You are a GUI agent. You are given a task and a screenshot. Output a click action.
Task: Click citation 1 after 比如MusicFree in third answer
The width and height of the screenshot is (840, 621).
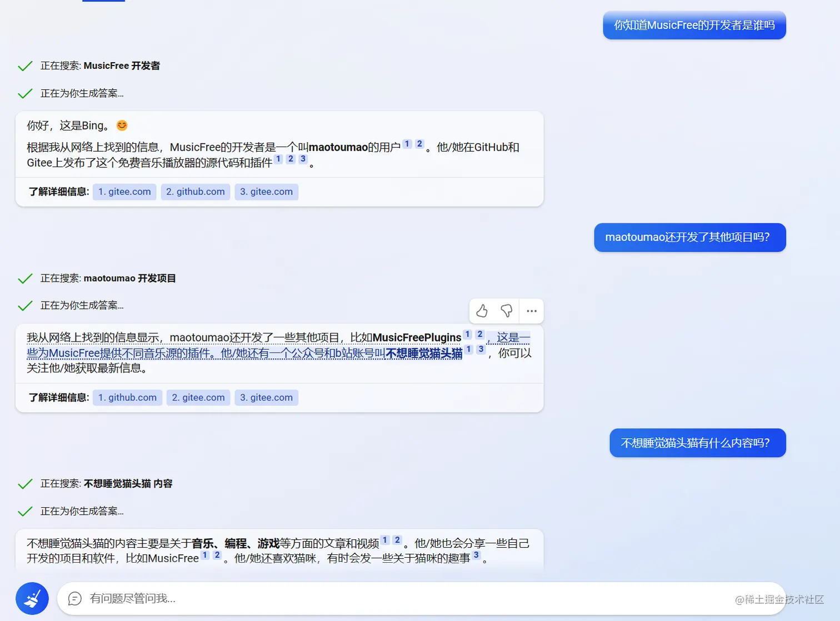tap(205, 555)
